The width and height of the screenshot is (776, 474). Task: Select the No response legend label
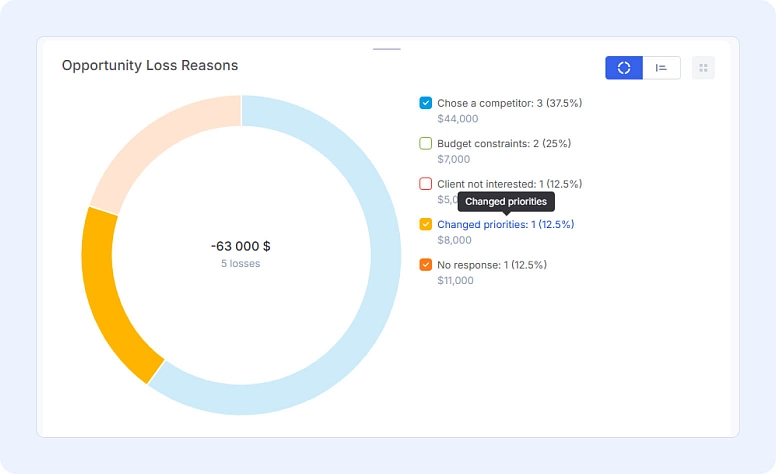click(491, 265)
